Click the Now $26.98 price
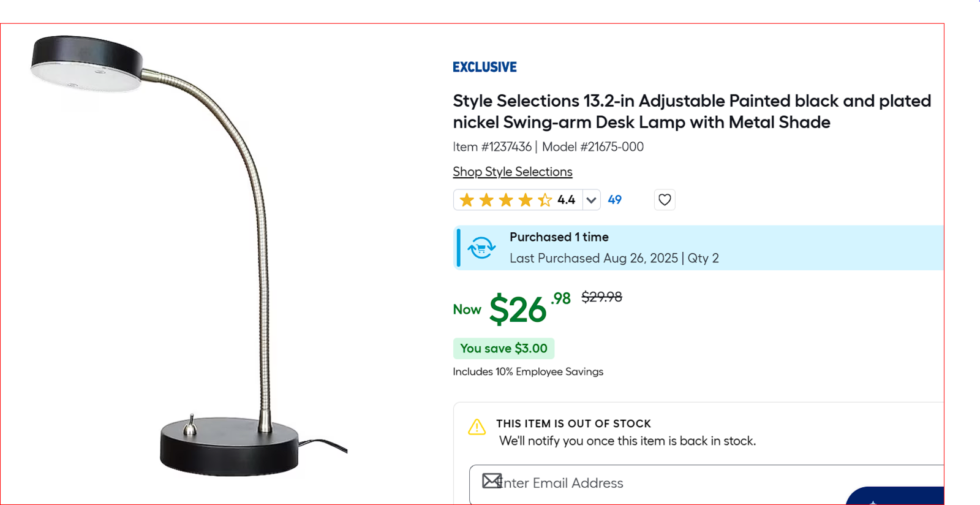980x505 pixels. click(518, 309)
